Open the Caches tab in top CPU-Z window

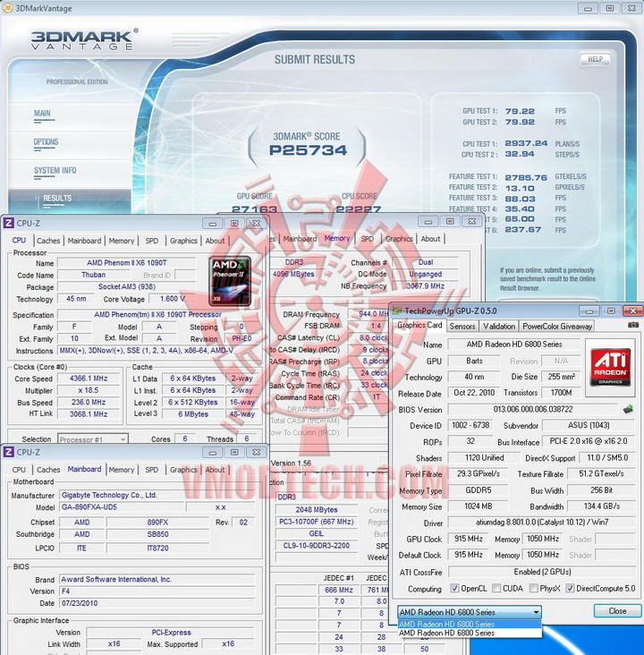click(48, 241)
